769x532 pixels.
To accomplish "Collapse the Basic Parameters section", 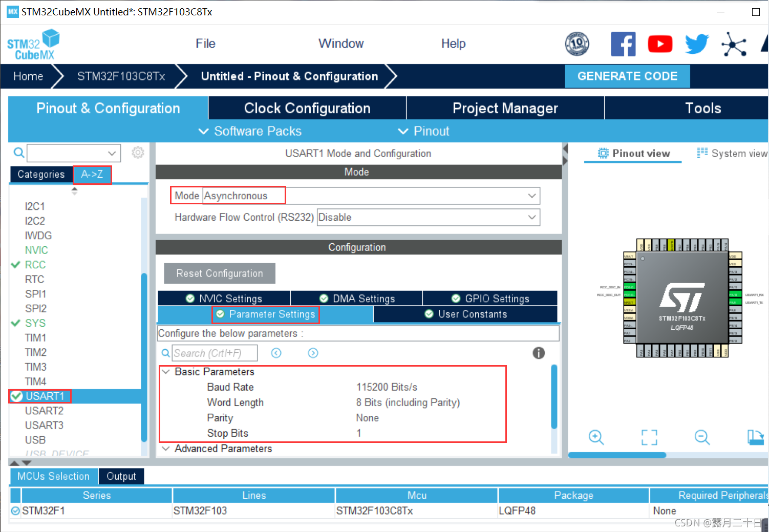I will (166, 372).
